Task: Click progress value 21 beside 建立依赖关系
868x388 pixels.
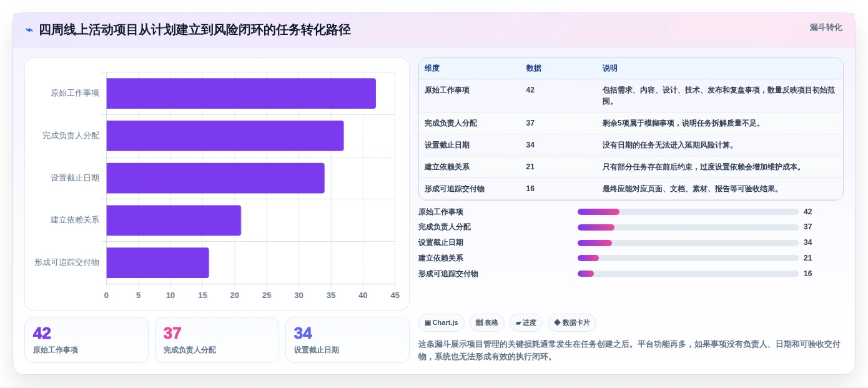Action: point(808,258)
